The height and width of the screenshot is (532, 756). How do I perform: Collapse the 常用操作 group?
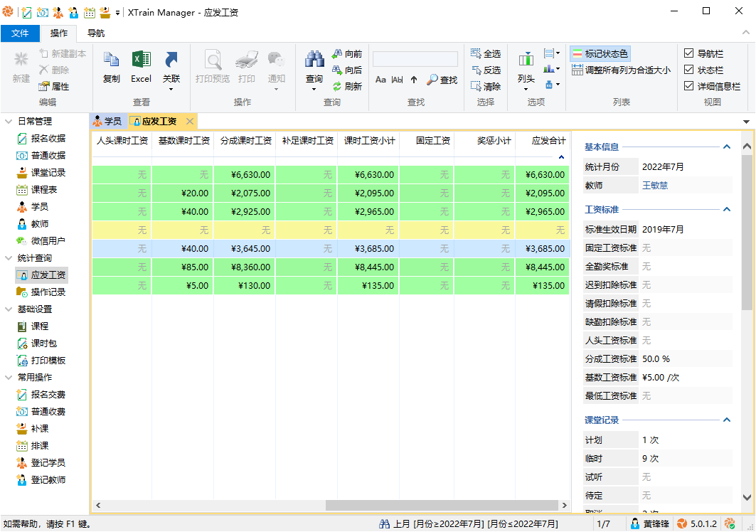click(x=9, y=377)
